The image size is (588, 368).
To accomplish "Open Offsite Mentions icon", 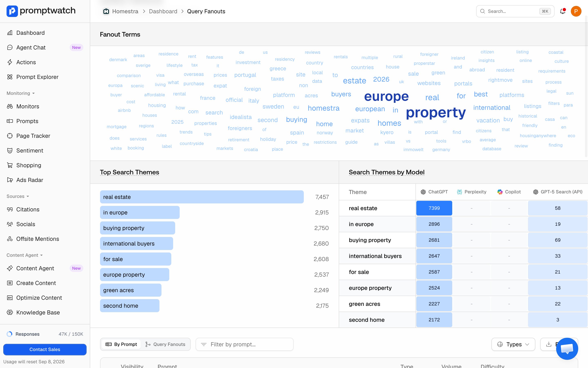I will [10, 239].
